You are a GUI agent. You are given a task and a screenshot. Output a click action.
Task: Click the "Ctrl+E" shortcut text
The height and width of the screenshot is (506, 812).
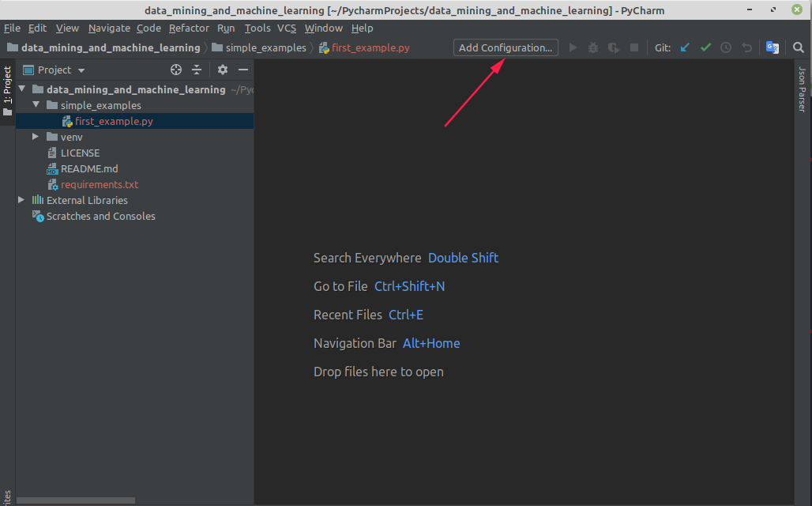point(406,315)
